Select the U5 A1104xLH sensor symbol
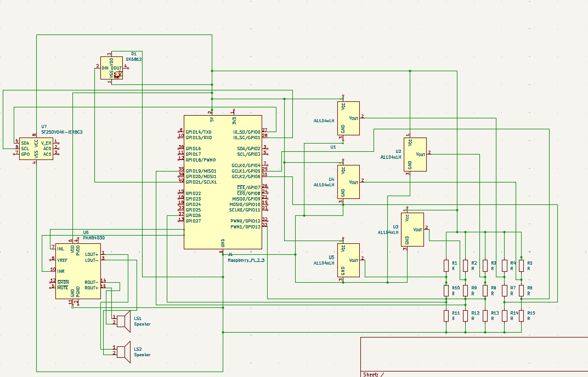Viewport: 588px width, 377px height. point(348,260)
